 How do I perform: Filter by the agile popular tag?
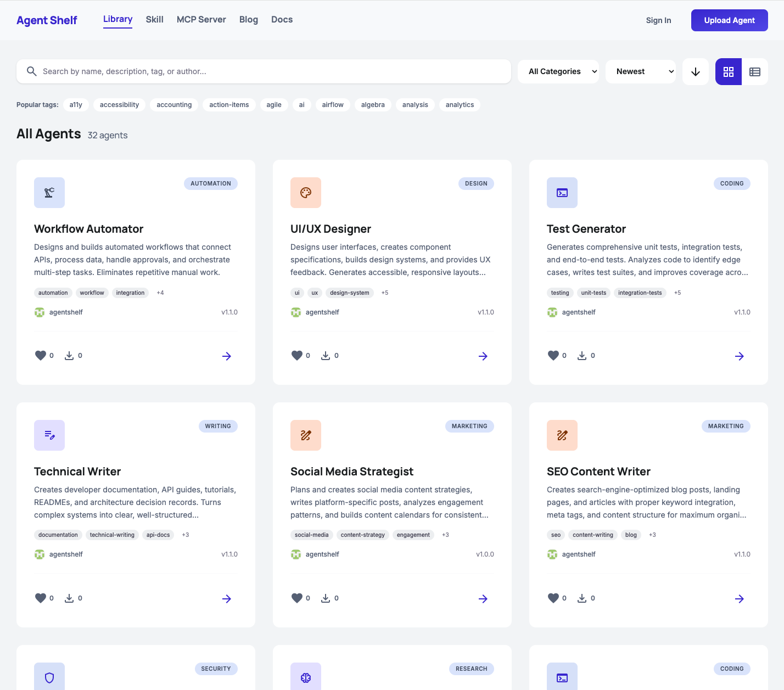[274, 105]
